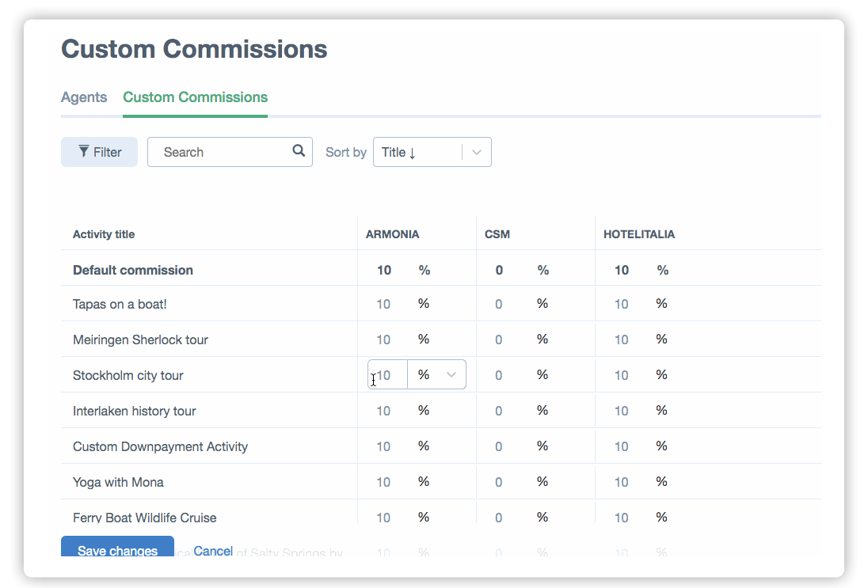The height and width of the screenshot is (588, 868).
Task: Click the Cancel link
Action: point(213,551)
